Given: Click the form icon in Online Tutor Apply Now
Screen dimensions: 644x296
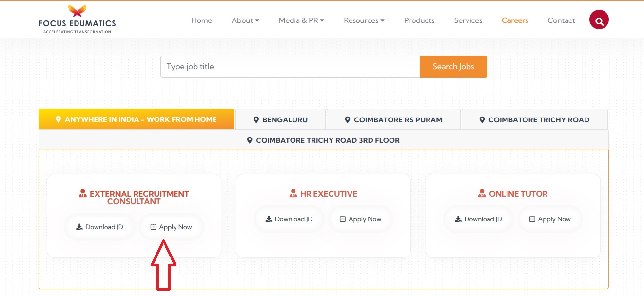Looking at the screenshot, I should (532, 219).
